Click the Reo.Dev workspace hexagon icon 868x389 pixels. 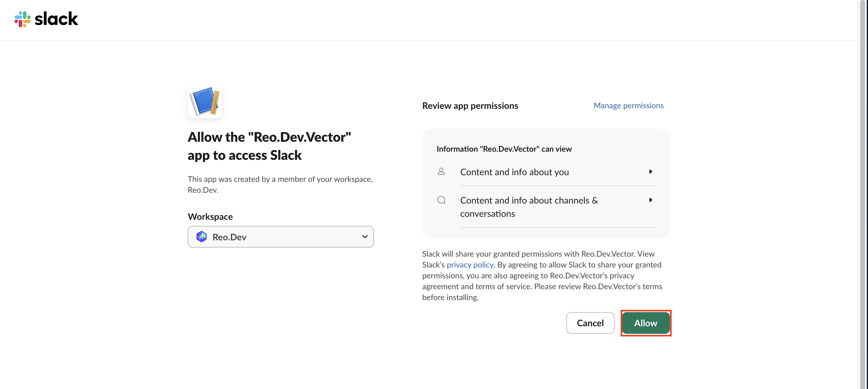point(202,237)
